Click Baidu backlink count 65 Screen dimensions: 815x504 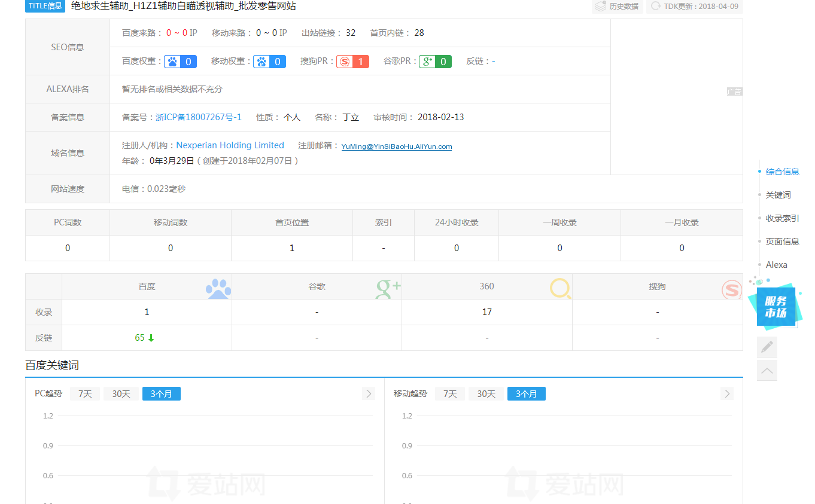coord(140,338)
